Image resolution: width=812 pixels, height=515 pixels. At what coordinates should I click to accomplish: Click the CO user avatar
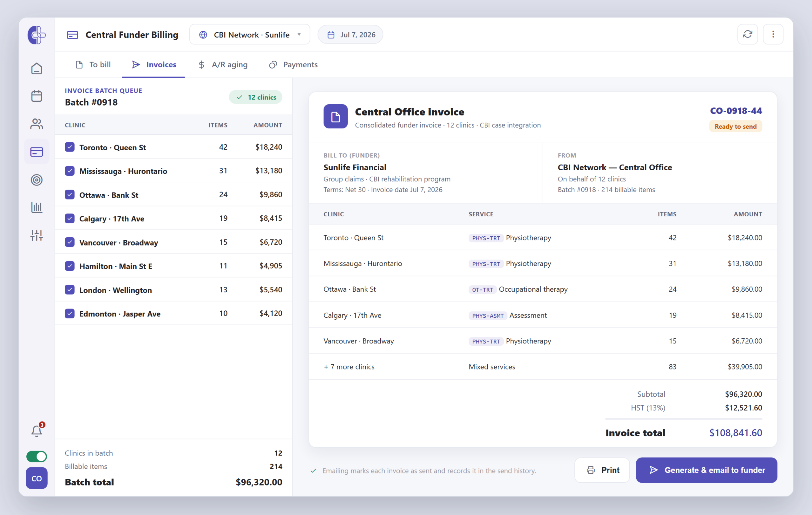point(36,478)
